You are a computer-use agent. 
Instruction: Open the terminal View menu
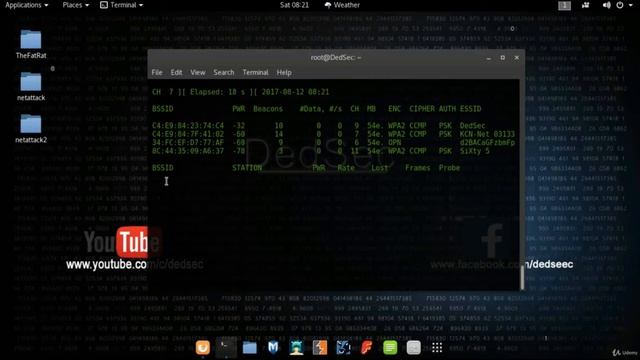pos(198,72)
